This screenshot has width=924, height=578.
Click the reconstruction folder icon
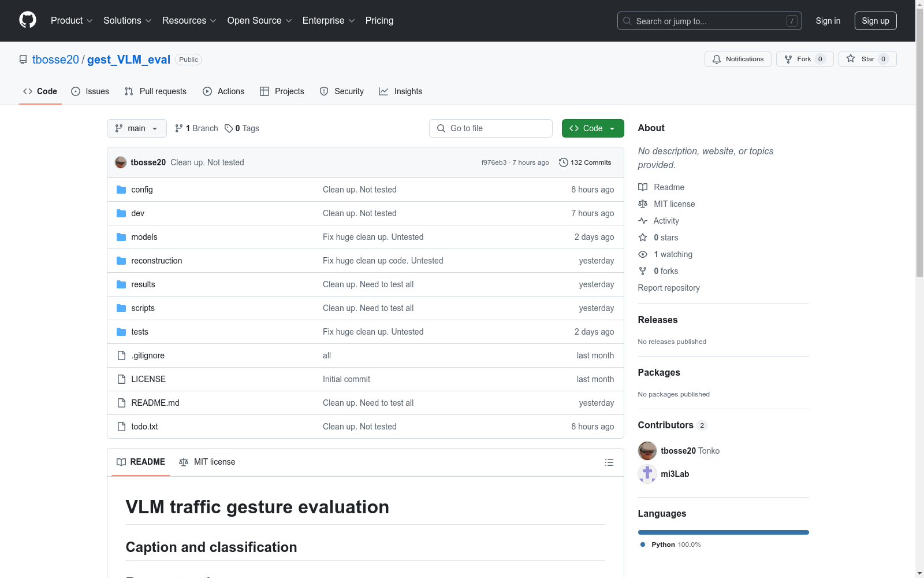121,261
